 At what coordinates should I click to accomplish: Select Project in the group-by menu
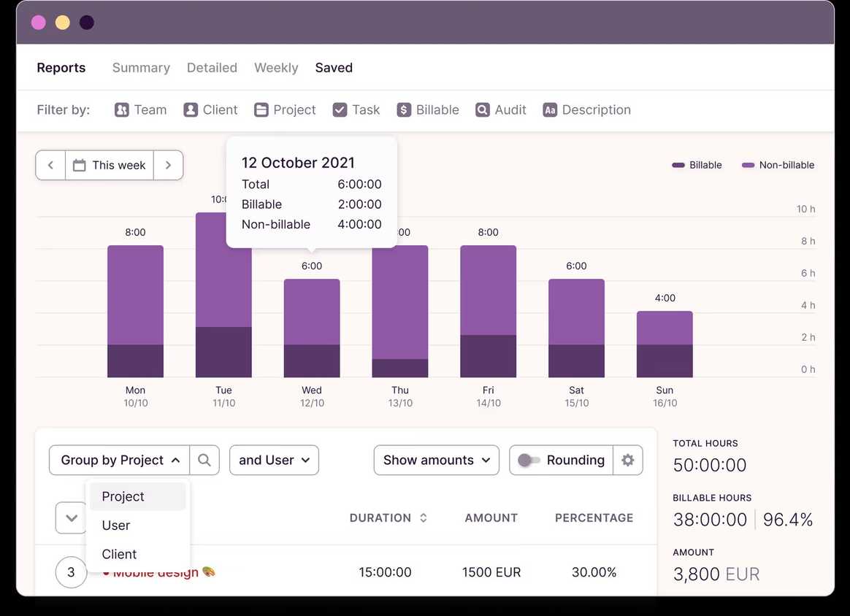point(138,496)
